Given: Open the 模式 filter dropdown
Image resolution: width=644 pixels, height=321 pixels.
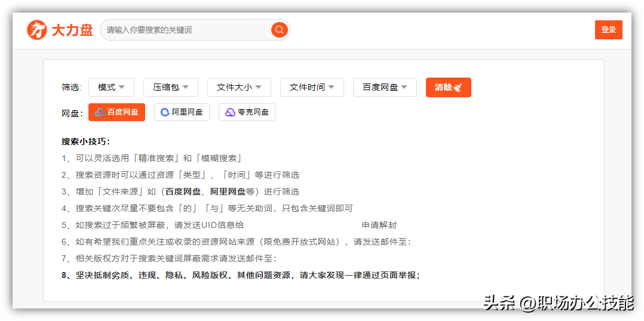Looking at the screenshot, I should coord(111,87).
